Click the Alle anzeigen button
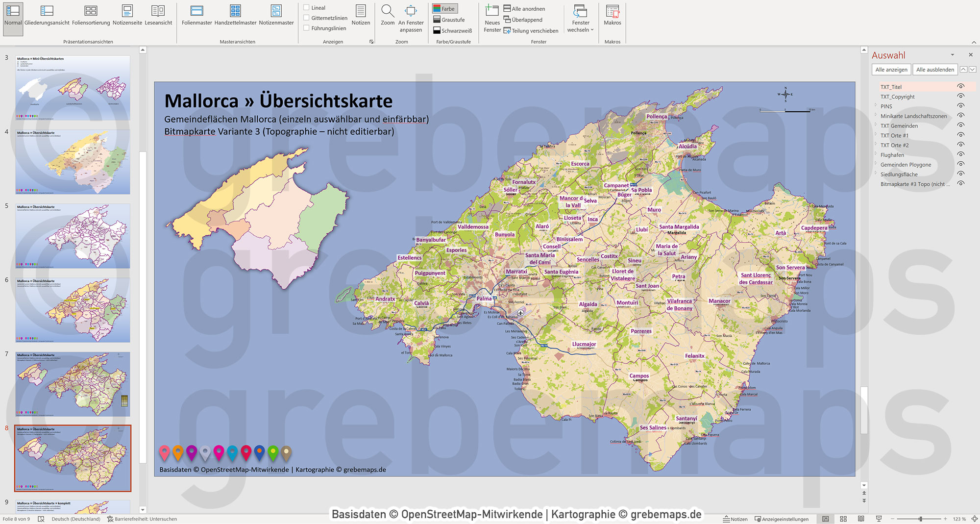 point(891,69)
